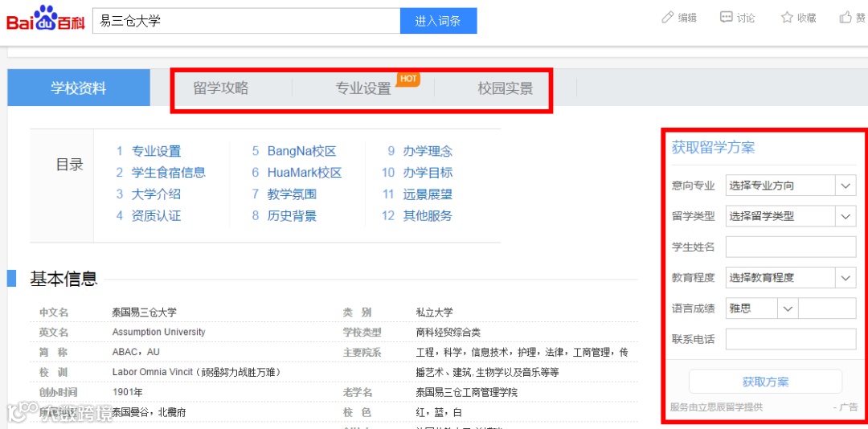This screenshot has width=868, height=429.
Task: Open the 雅思 language test dropdown
Action: 761,308
